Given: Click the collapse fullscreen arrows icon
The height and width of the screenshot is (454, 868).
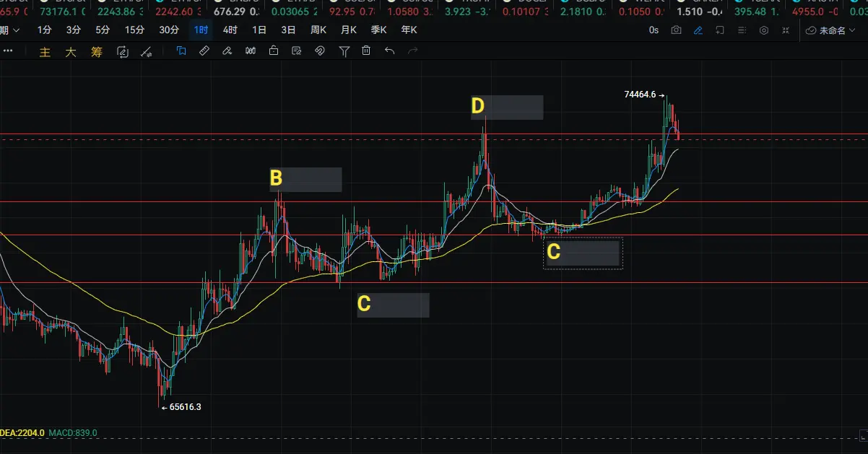Looking at the screenshot, I should tap(786, 30).
